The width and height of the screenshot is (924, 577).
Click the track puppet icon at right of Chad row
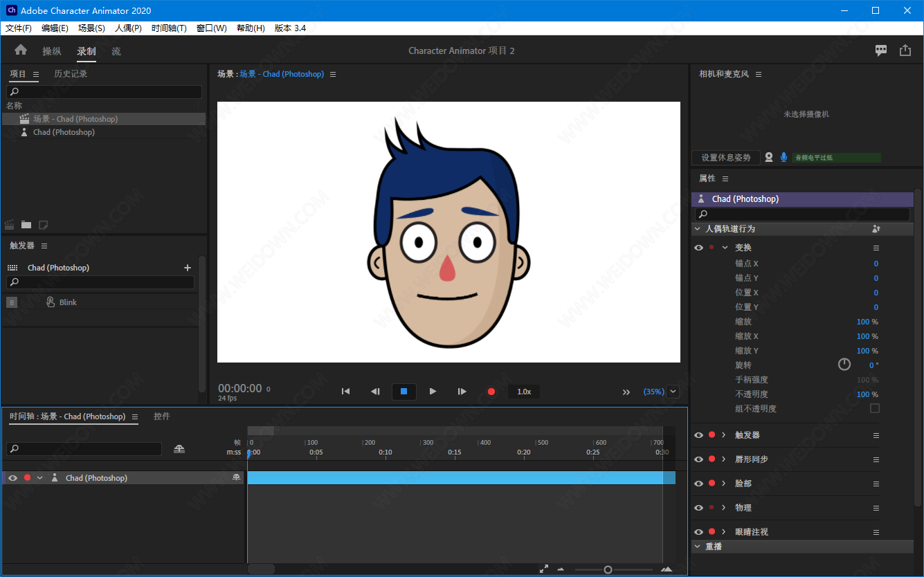click(236, 477)
